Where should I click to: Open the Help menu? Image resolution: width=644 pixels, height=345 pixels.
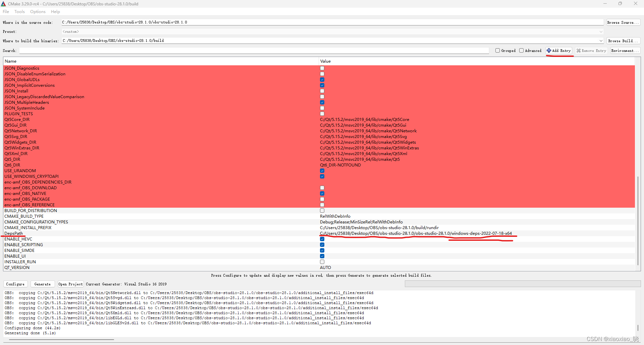point(55,12)
